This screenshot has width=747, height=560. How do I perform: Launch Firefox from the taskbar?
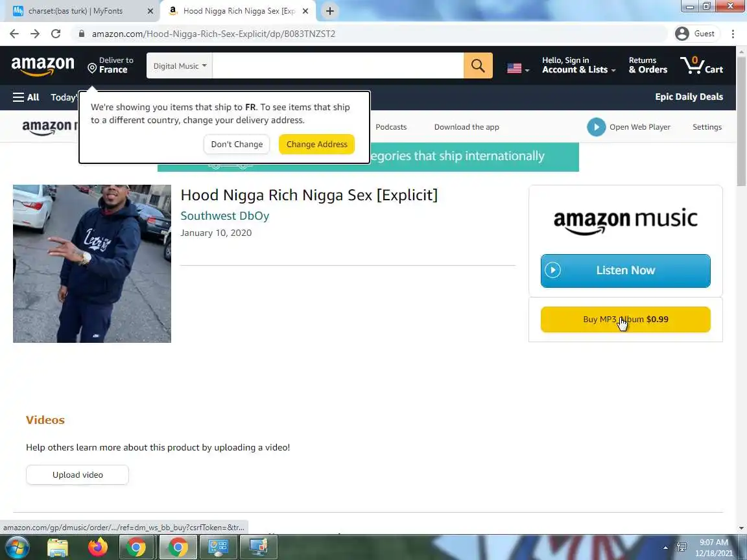[98, 547]
